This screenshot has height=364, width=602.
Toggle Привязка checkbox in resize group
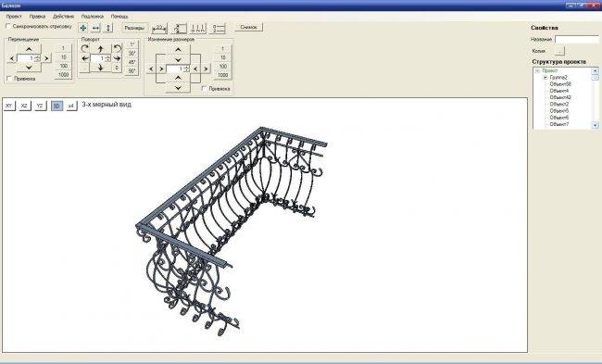204,88
